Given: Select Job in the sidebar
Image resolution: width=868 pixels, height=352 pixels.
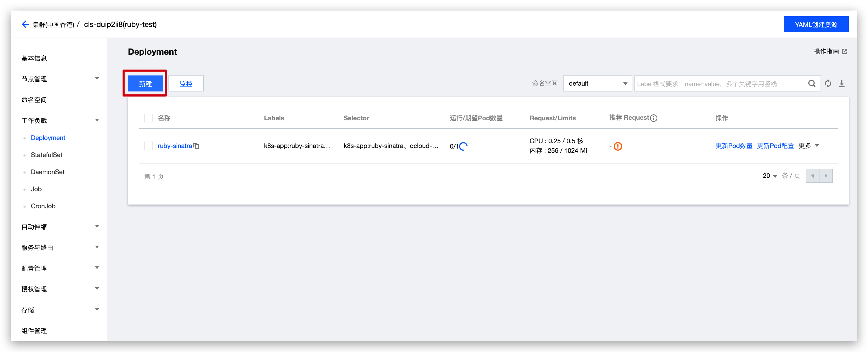Looking at the screenshot, I should pyautogui.click(x=36, y=189).
